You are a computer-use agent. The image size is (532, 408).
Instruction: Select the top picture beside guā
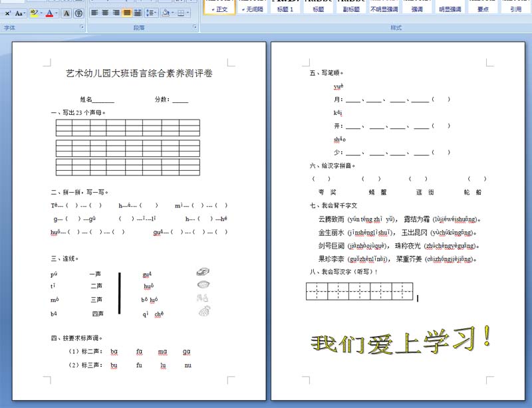click(x=203, y=272)
